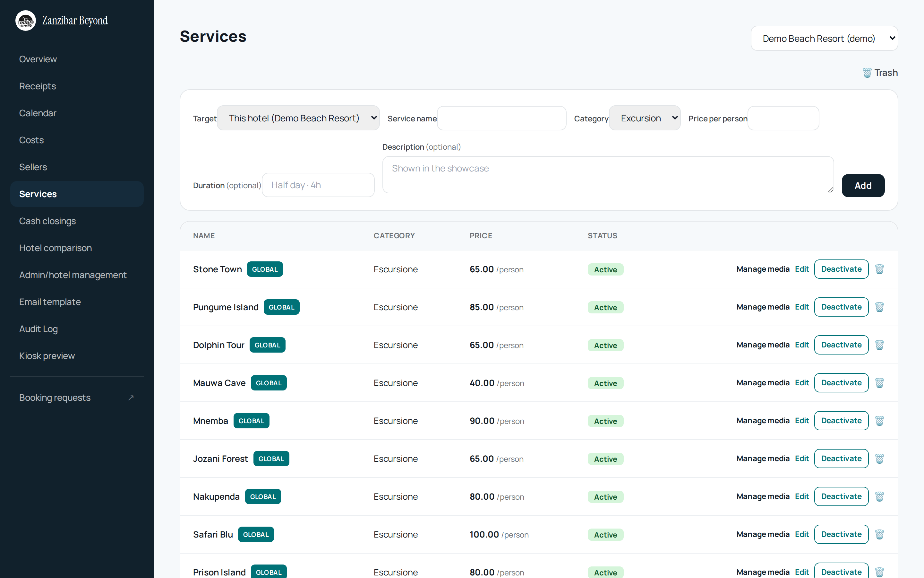Expand the Target hotel dropdown

pos(298,118)
